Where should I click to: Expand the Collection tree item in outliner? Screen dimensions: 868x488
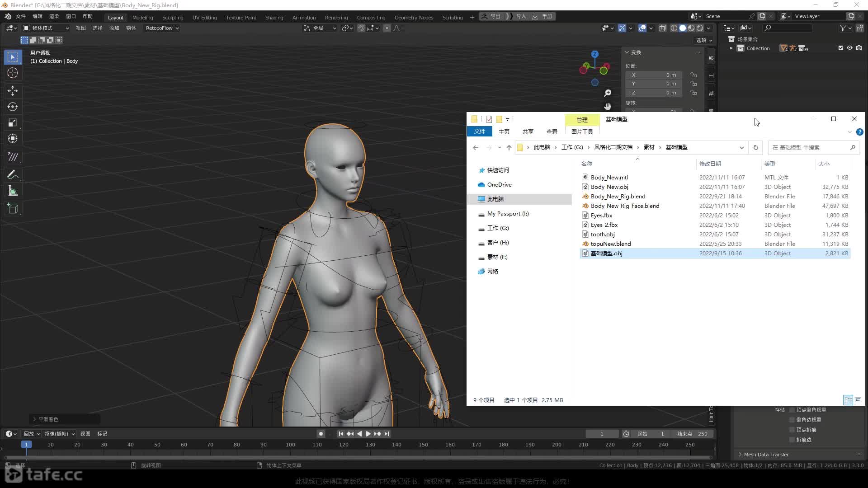pos(731,48)
